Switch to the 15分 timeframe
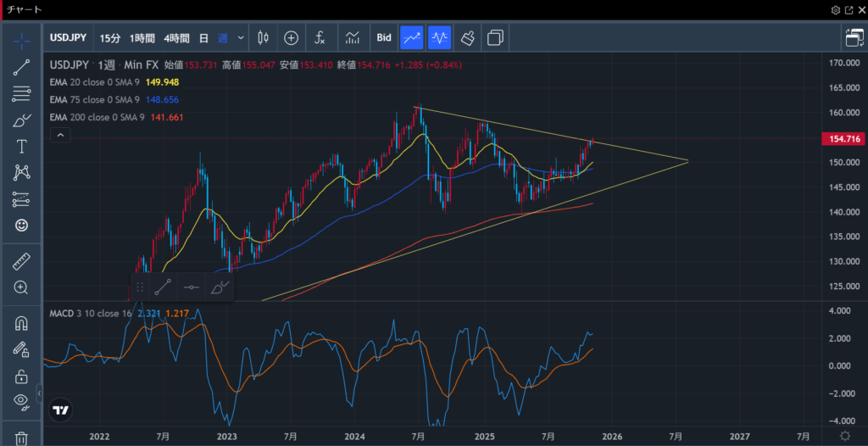 click(x=110, y=37)
